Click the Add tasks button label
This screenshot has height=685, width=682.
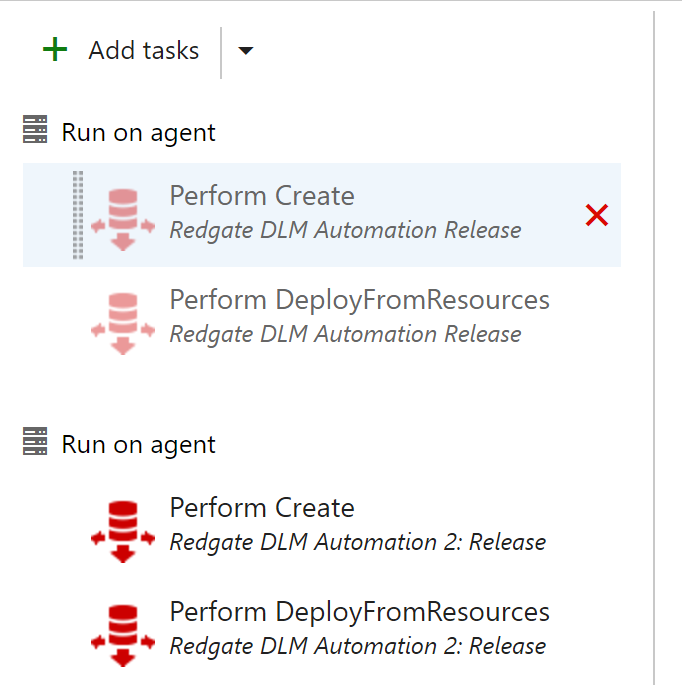pos(143,51)
